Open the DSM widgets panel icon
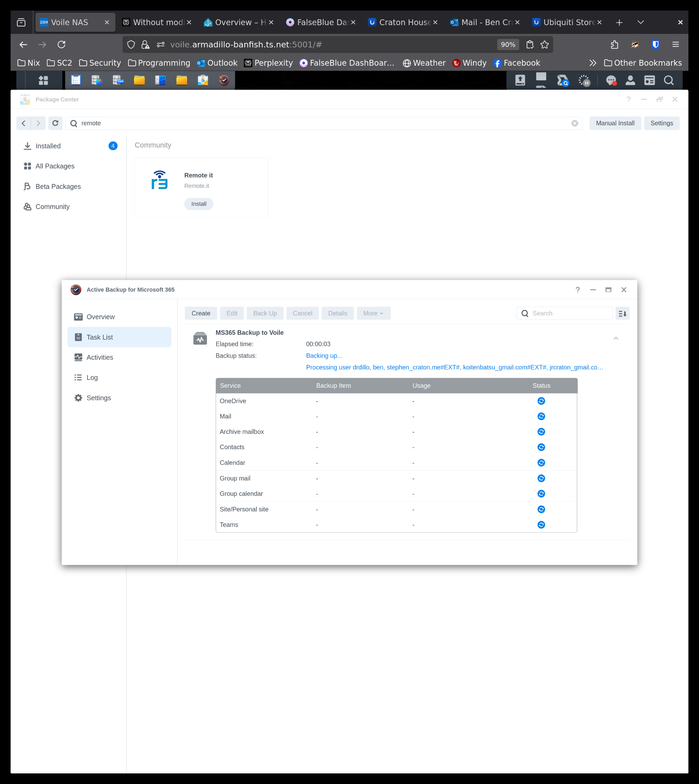Screen dimensions: 699x784 [650, 80]
